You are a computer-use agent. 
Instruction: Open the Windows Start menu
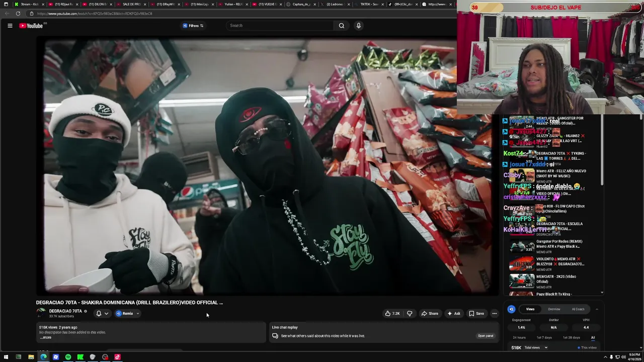(x=6, y=357)
